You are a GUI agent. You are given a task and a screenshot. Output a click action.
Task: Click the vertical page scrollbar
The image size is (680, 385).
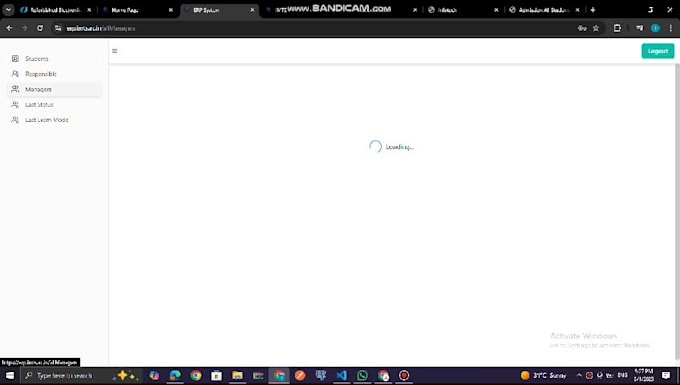[x=677, y=212]
